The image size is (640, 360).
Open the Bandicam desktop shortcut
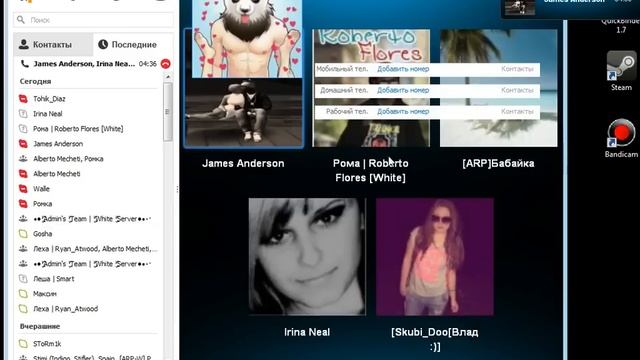click(x=621, y=138)
